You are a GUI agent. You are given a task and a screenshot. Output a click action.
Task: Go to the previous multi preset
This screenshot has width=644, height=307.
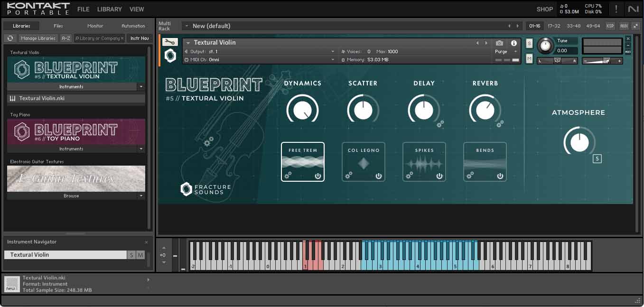510,26
